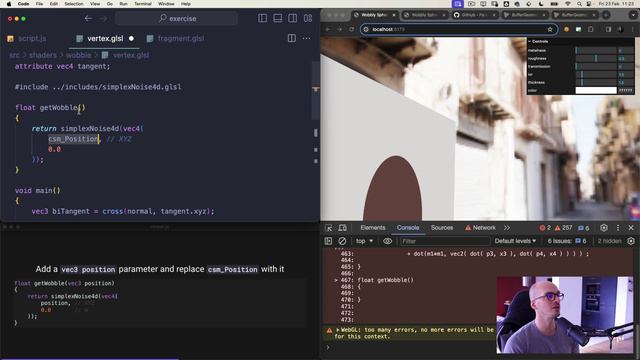Toggle primary sidebar layout icon in VS Code

262,18
